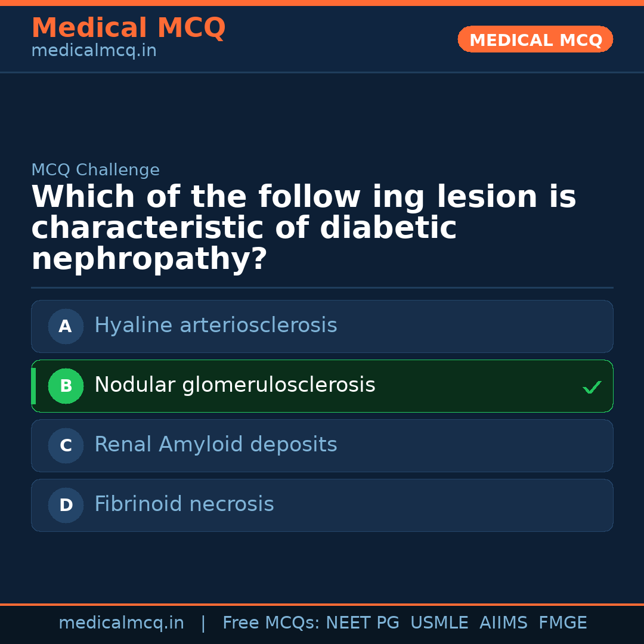Click FMGE in the footer

[x=563, y=623]
